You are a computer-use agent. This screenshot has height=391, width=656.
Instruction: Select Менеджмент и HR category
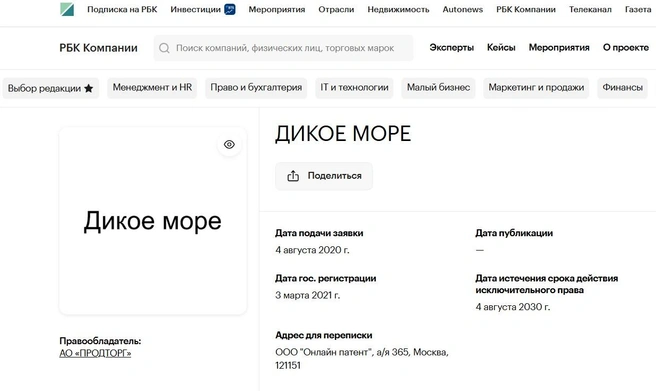152,88
